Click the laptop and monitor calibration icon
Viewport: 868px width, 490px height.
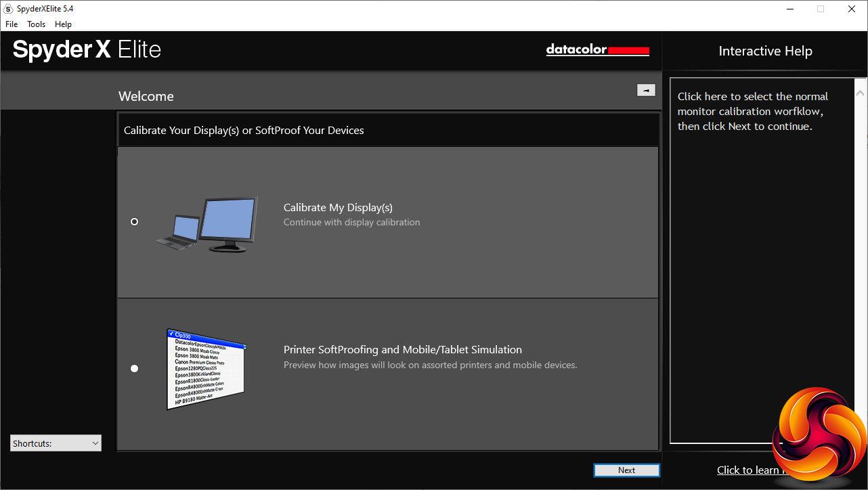click(x=207, y=225)
